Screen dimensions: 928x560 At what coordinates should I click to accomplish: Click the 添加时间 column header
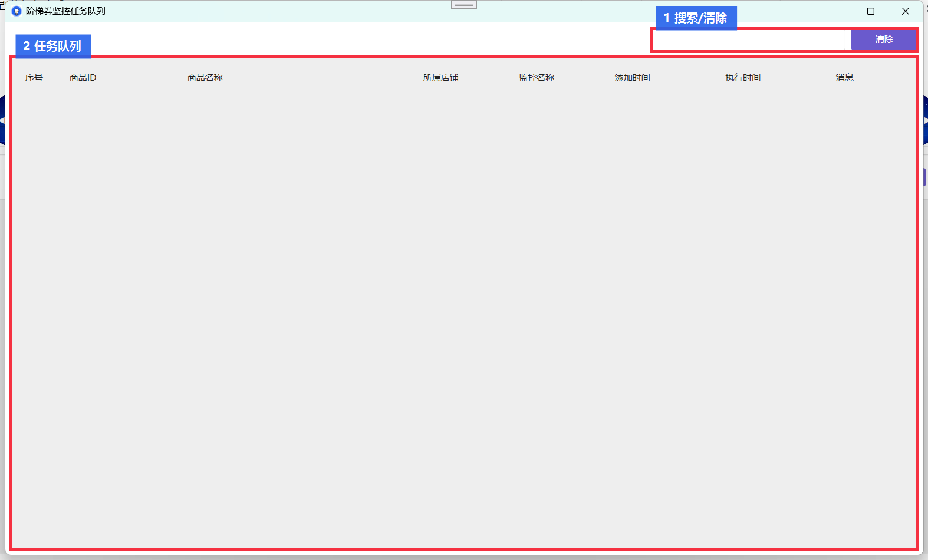632,78
